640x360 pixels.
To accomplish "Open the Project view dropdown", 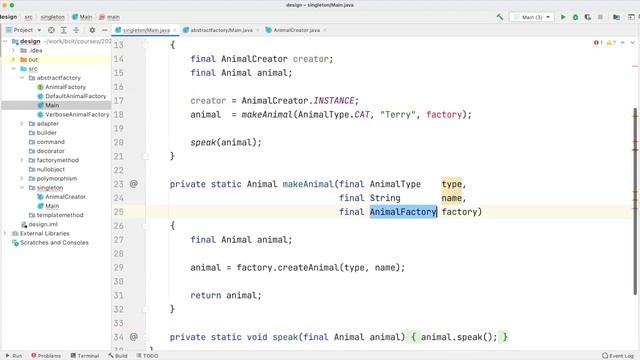I will click(x=24, y=30).
